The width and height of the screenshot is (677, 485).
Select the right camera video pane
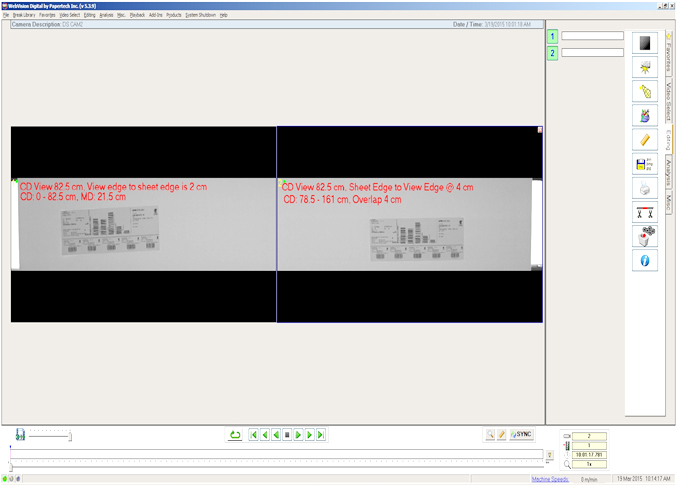point(409,224)
